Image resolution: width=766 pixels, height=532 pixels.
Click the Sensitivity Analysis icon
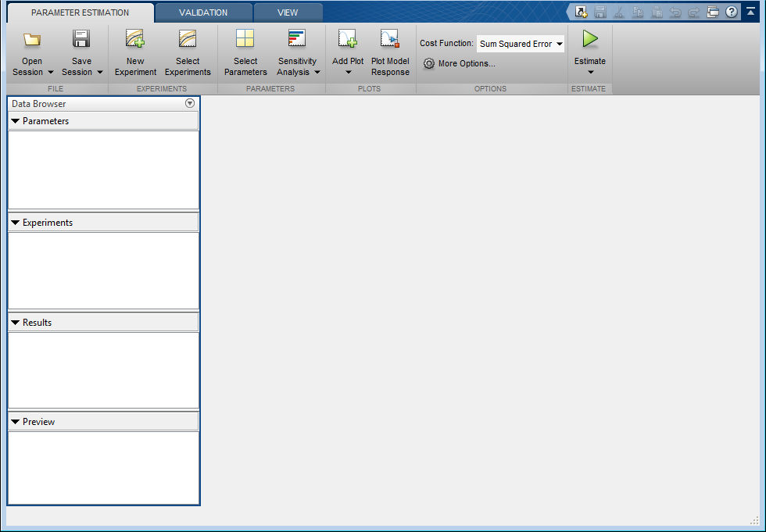(x=296, y=38)
